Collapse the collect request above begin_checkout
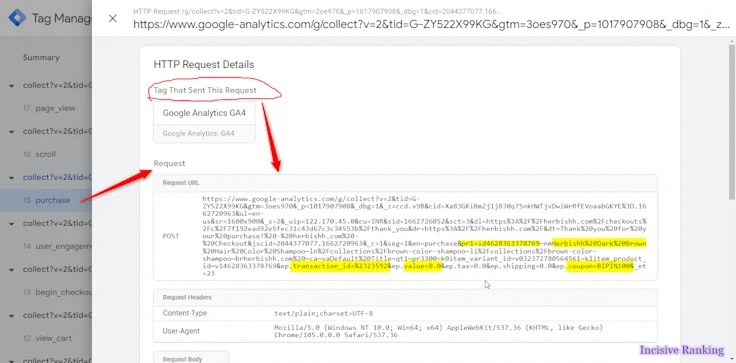Viewport: 736px width, 363px height. tap(11, 270)
